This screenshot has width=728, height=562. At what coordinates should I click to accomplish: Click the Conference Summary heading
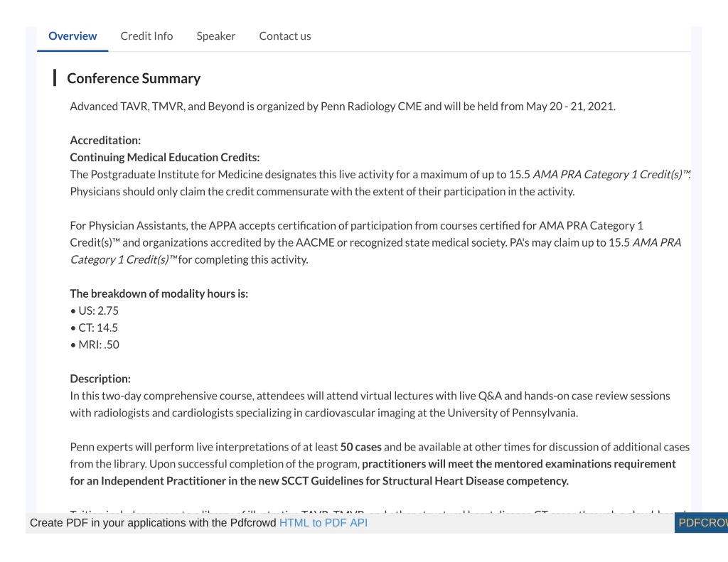[x=134, y=78]
